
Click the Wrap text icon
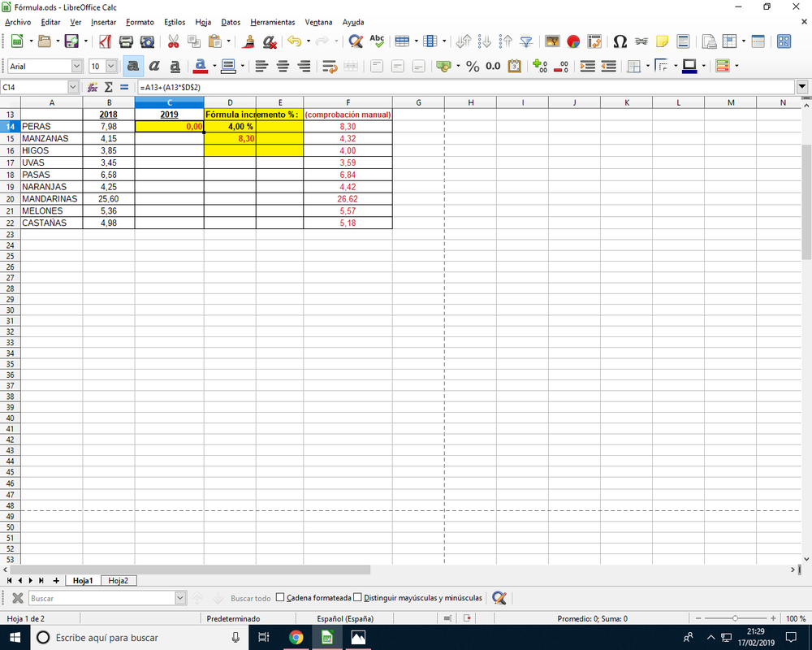[330, 66]
